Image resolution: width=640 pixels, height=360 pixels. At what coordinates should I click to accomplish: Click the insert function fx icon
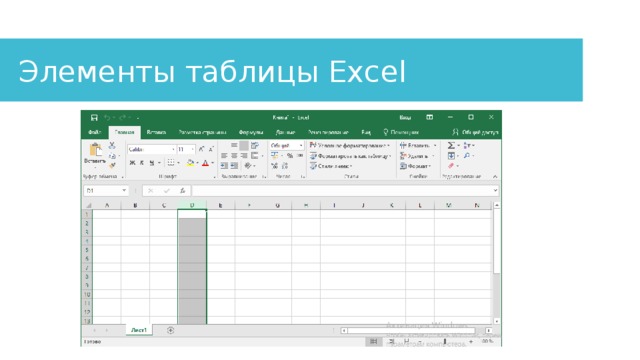182,191
